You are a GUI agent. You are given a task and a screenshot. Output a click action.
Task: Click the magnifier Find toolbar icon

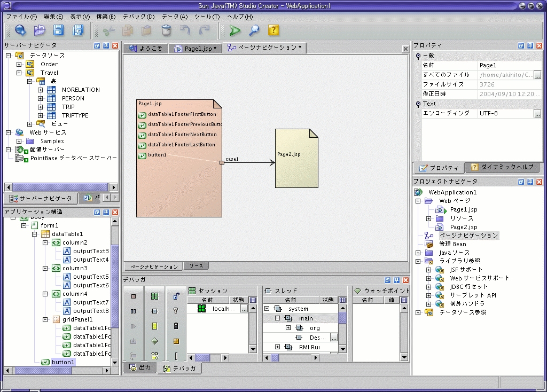254,30
